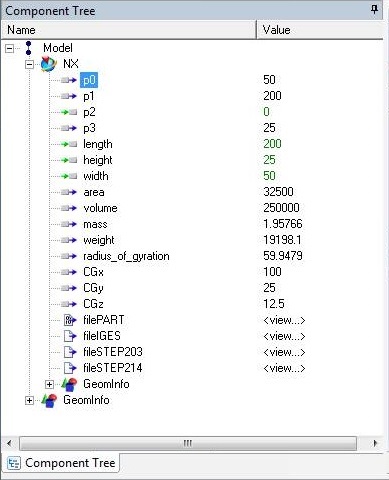The height and width of the screenshot is (480, 389).
Task: Click the p0 value 50
Action: click(269, 80)
